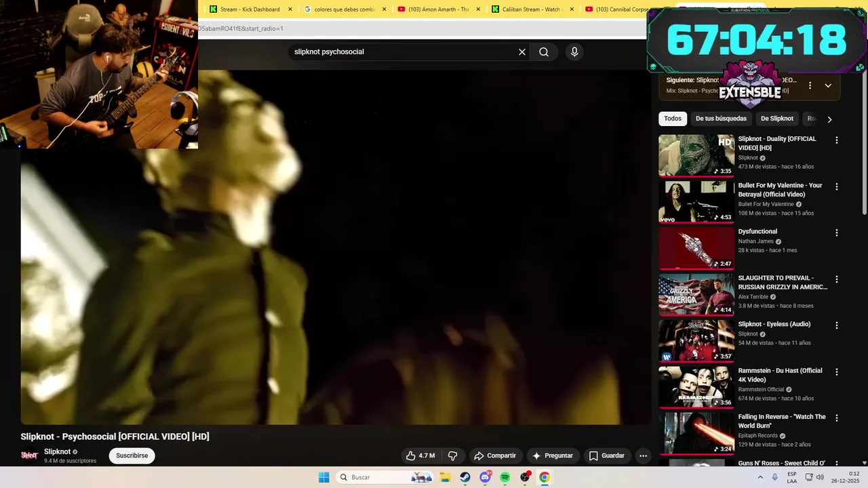Viewport: 868px width, 488px height.
Task: Open the tray volume control
Action: (x=820, y=477)
